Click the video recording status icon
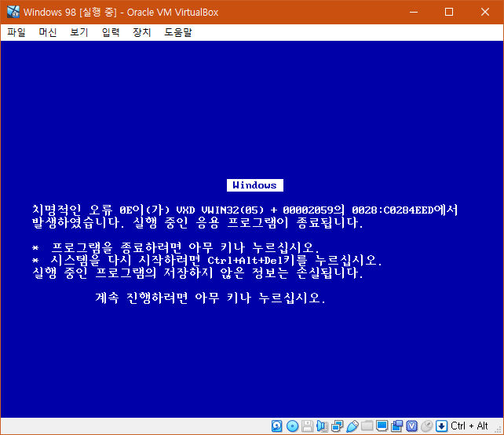The image size is (504, 435). click(397, 426)
